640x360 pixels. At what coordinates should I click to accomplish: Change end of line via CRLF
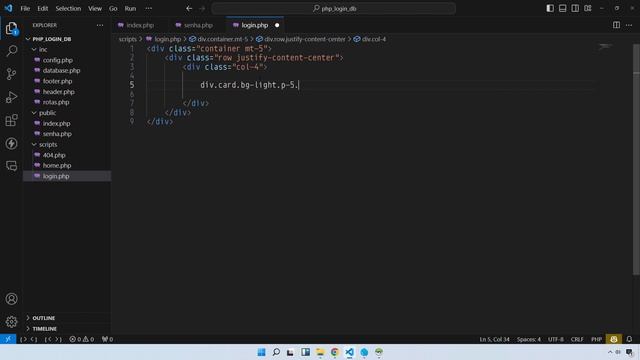(x=577, y=339)
